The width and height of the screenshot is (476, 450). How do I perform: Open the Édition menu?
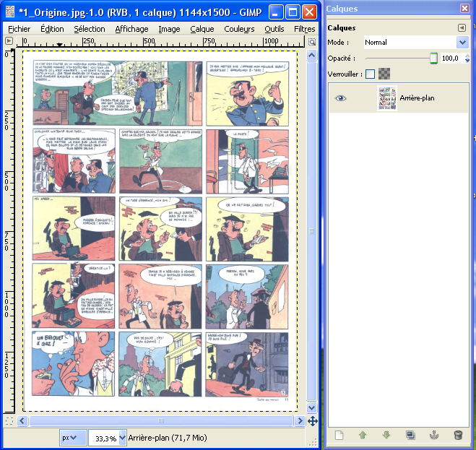[x=52, y=29]
